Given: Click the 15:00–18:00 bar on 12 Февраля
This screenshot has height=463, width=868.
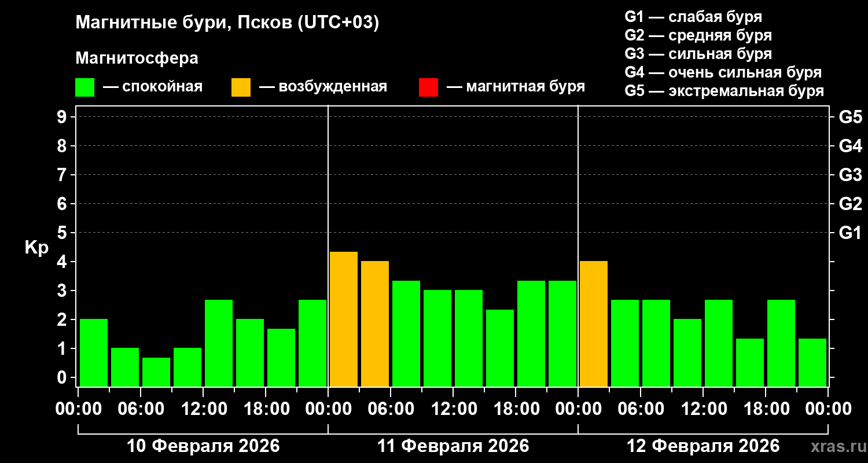Looking at the screenshot, I should [x=750, y=362].
